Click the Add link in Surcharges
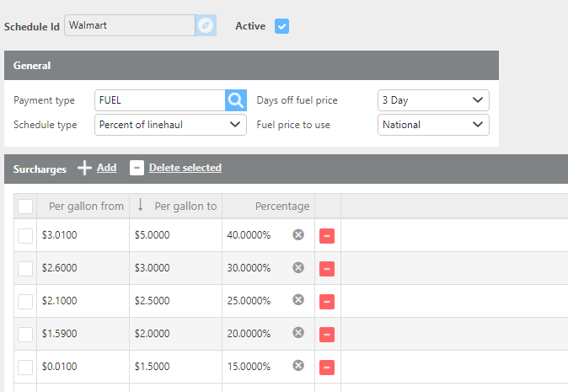The image size is (568, 392). 106,168
